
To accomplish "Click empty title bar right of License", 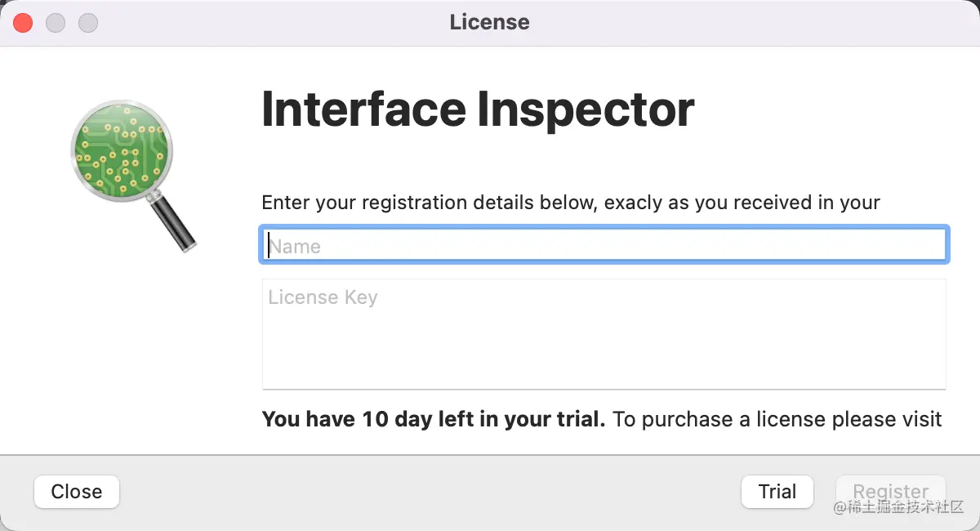I will click(x=735, y=22).
